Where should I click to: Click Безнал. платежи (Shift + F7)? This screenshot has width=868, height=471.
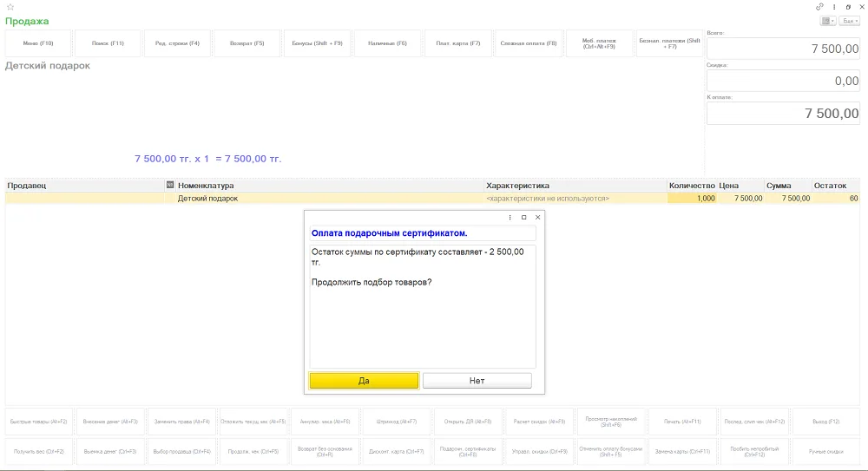click(669, 43)
